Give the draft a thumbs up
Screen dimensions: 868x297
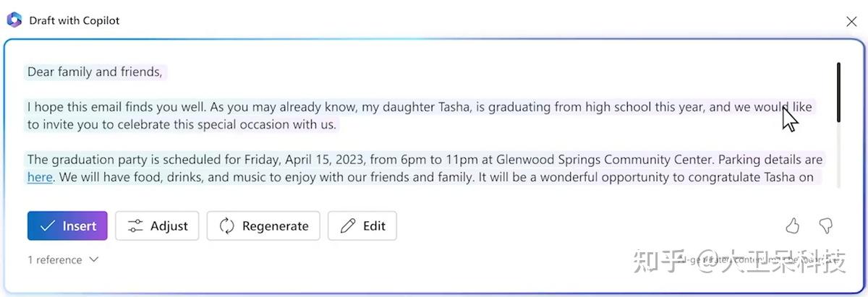coord(792,226)
